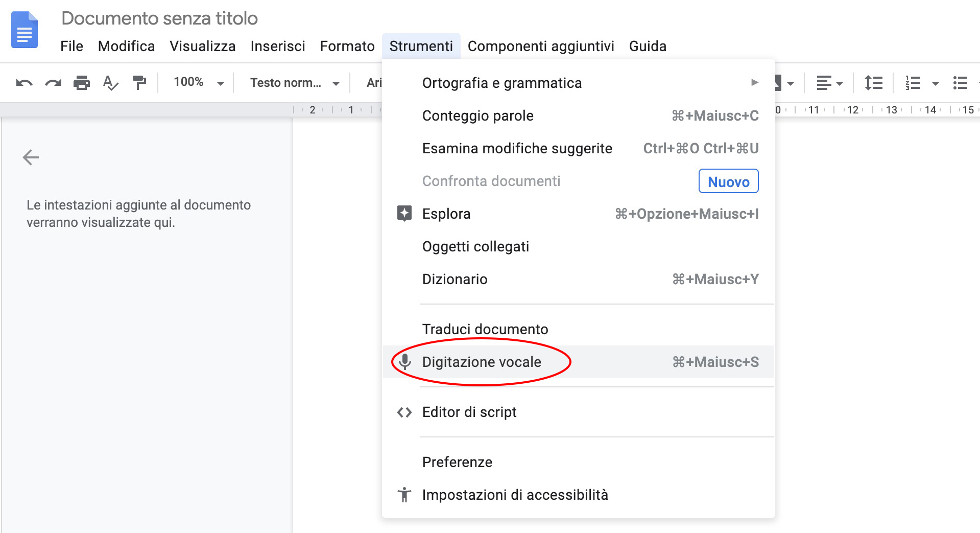The image size is (980, 533).
Task: Open the Testo normale styles dropdown
Action: pyautogui.click(x=292, y=82)
